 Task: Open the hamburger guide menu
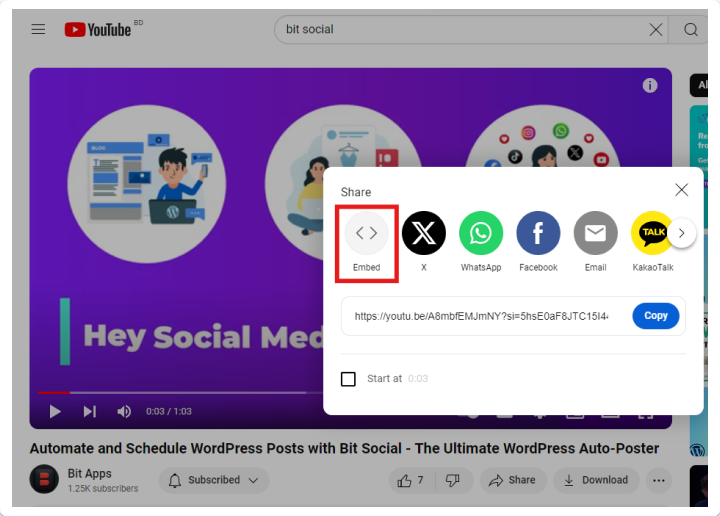(x=38, y=29)
